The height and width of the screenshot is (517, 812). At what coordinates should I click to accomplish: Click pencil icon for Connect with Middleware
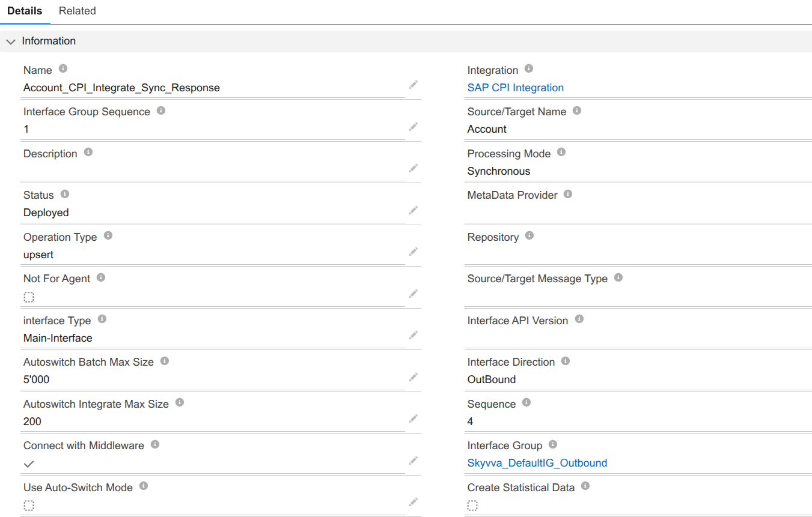pyautogui.click(x=414, y=460)
